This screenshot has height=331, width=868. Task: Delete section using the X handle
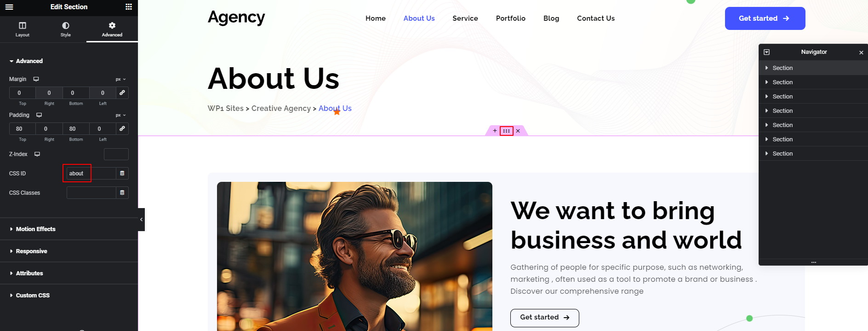coord(518,131)
